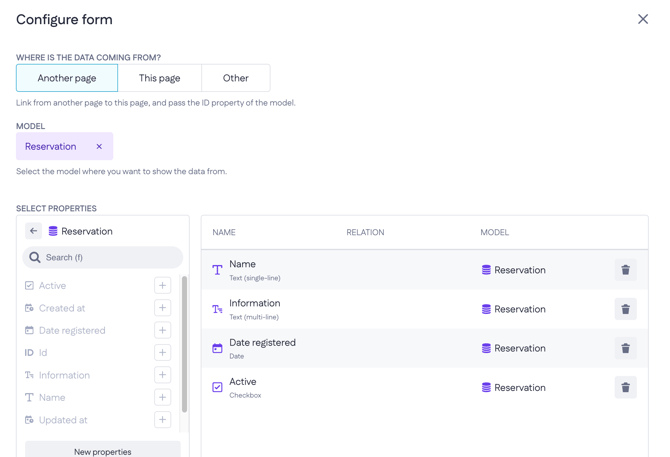Remove the Active checkbox property row

click(625, 387)
